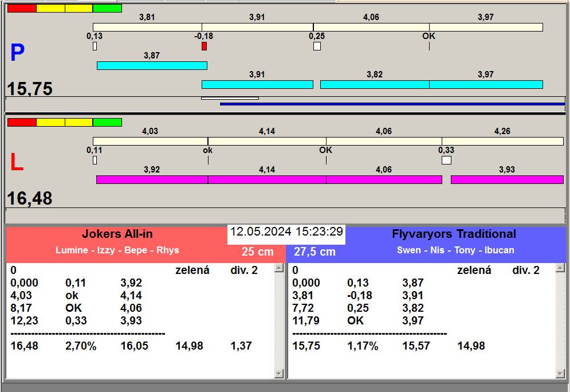Click the blue P lane letter

point(18,53)
